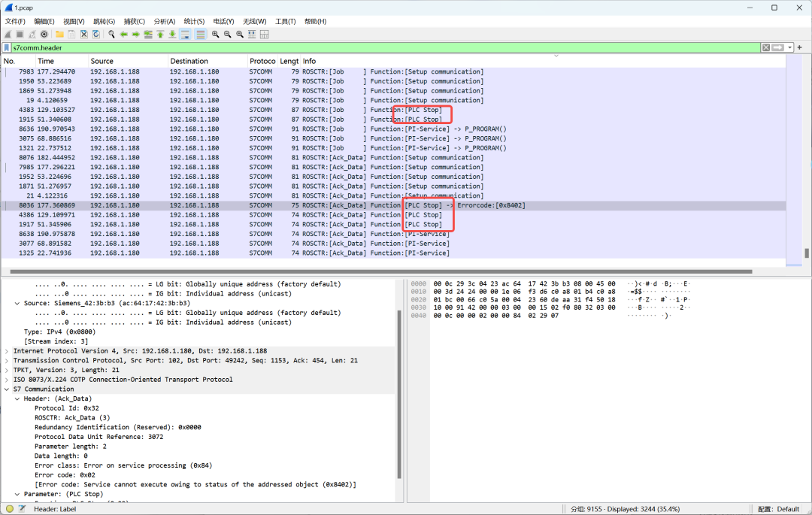Click the capture file comment pencil icon
The width and height of the screenshot is (812, 515).
(22, 509)
